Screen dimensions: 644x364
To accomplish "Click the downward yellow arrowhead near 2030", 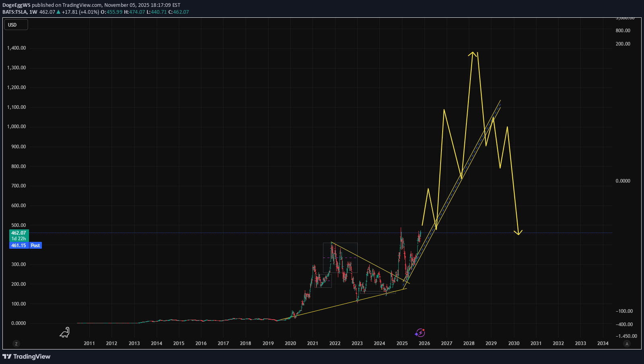I will (518, 233).
